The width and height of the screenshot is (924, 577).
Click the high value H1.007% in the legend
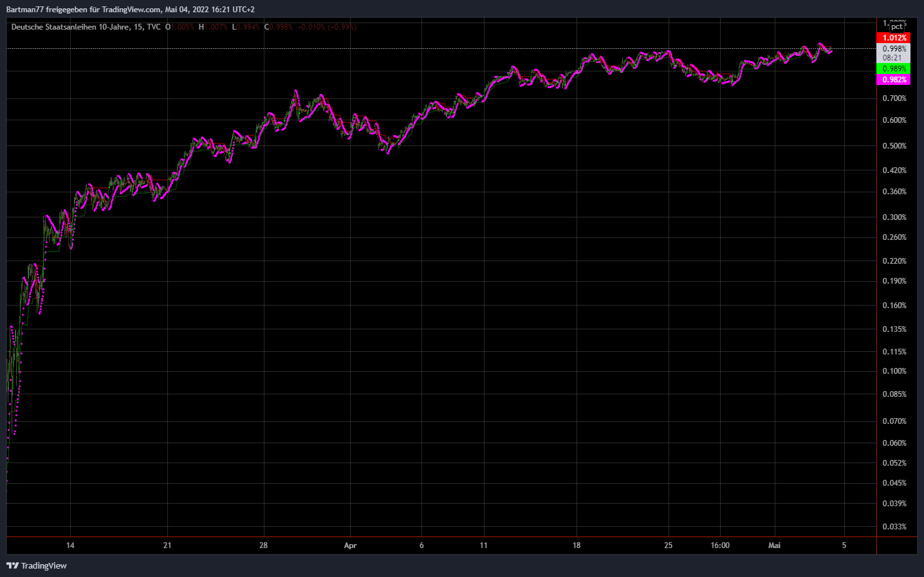pos(212,26)
